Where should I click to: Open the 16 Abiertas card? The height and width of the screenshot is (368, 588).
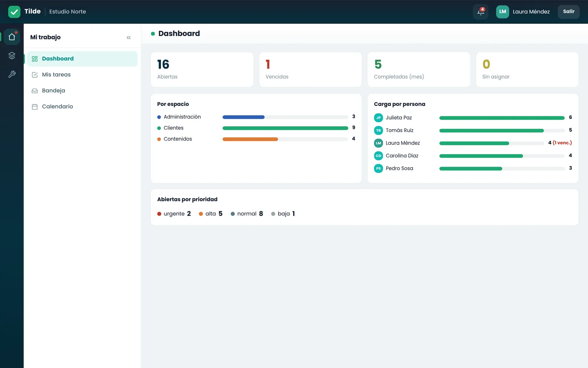click(x=202, y=70)
